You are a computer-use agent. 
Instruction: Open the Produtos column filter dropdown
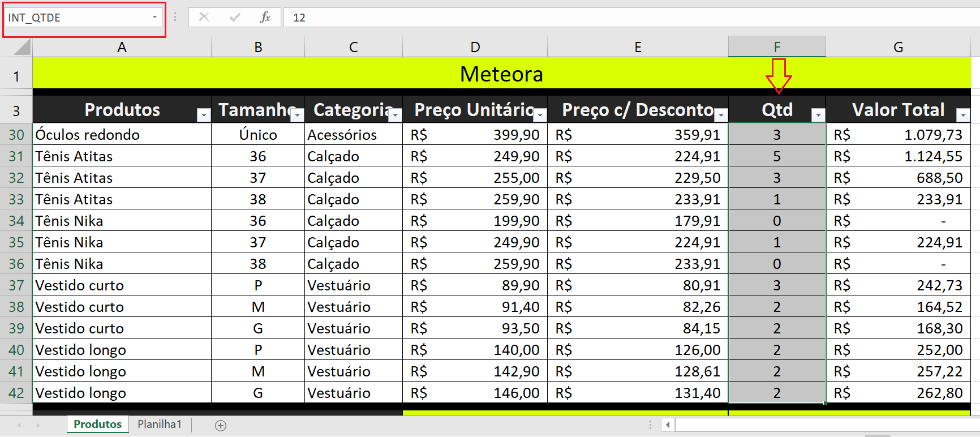(203, 115)
